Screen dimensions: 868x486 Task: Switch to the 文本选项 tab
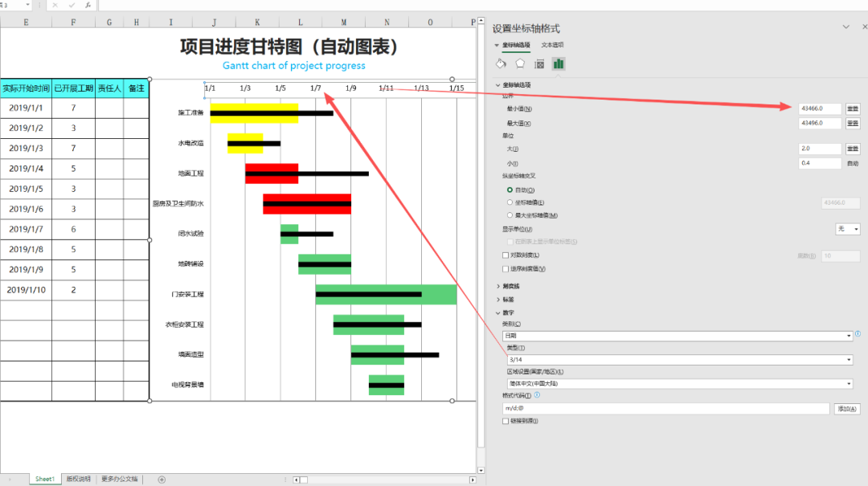pyautogui.click(x=552, y=45)
